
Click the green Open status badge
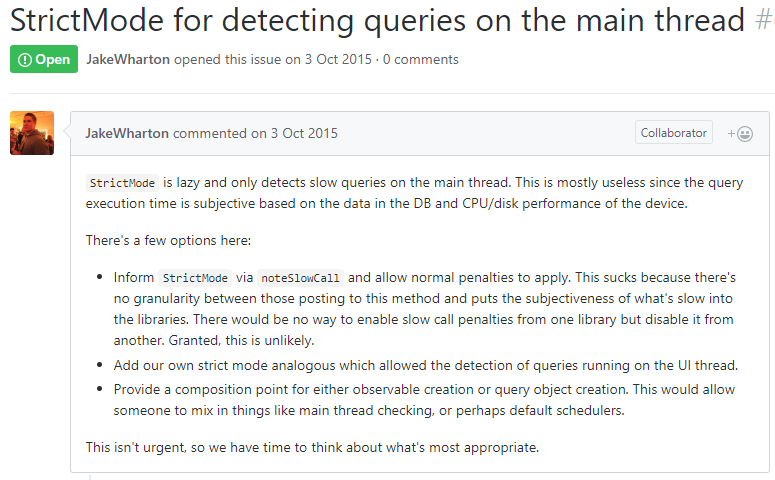(43, 59)
